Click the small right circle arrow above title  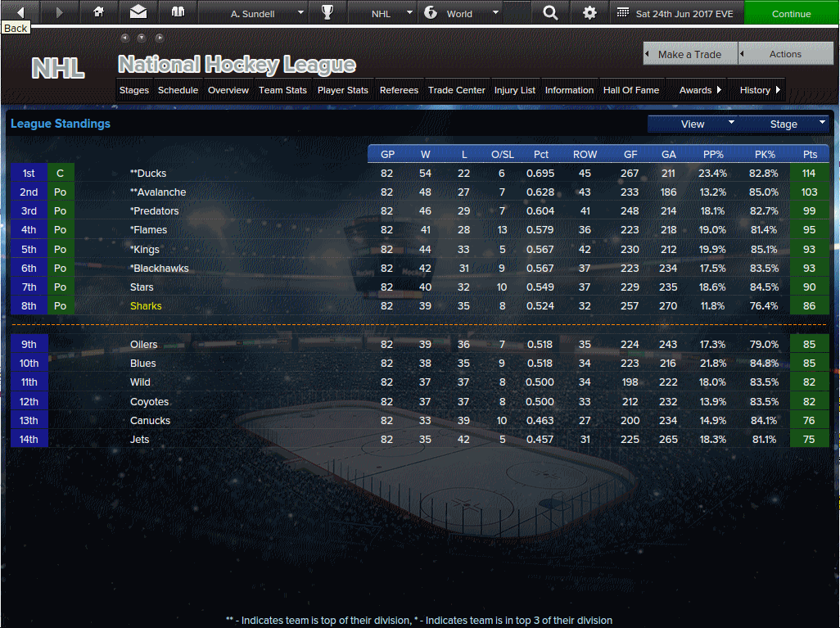pyautogui.click(x=159, y=38)
